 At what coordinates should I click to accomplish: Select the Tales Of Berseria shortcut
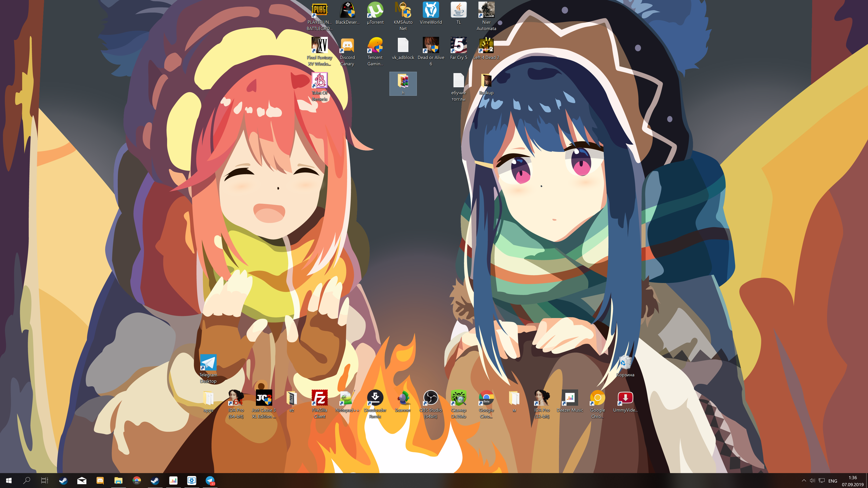[x=319, y=87]
